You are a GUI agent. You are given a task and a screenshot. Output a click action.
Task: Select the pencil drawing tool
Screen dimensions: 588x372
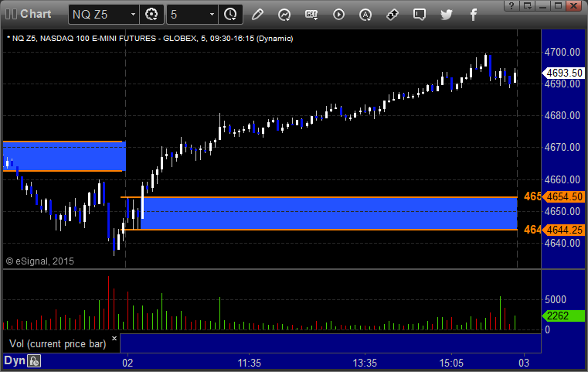coord(257,15)
